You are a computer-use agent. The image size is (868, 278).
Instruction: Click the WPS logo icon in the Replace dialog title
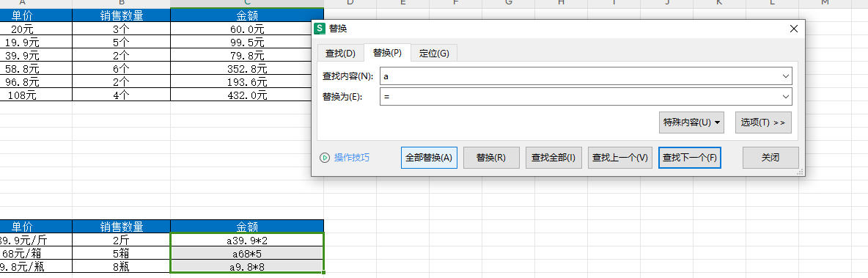pyautogui.click(x=319, y=29)
